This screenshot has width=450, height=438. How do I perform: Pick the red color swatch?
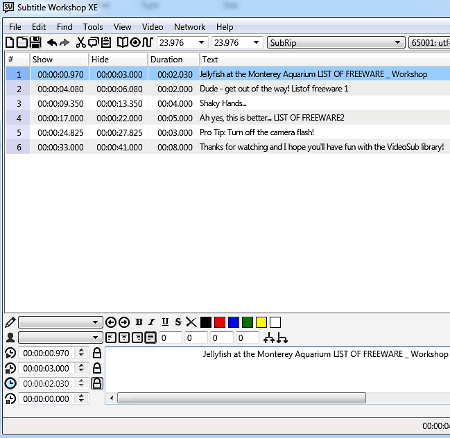(220, 322)
